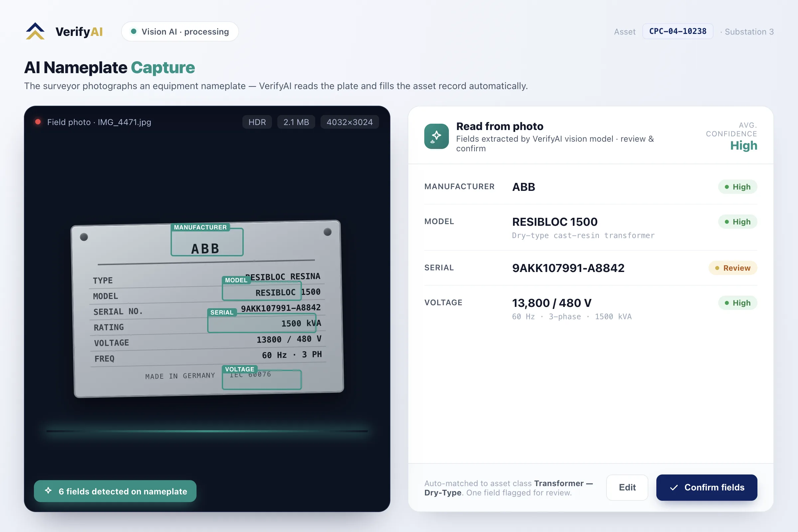The width and height of the screenshot is (798, 532).
Task: Click the extracted serial value 9AKK107991-A8842 in the panel
Action: [568, 268]
